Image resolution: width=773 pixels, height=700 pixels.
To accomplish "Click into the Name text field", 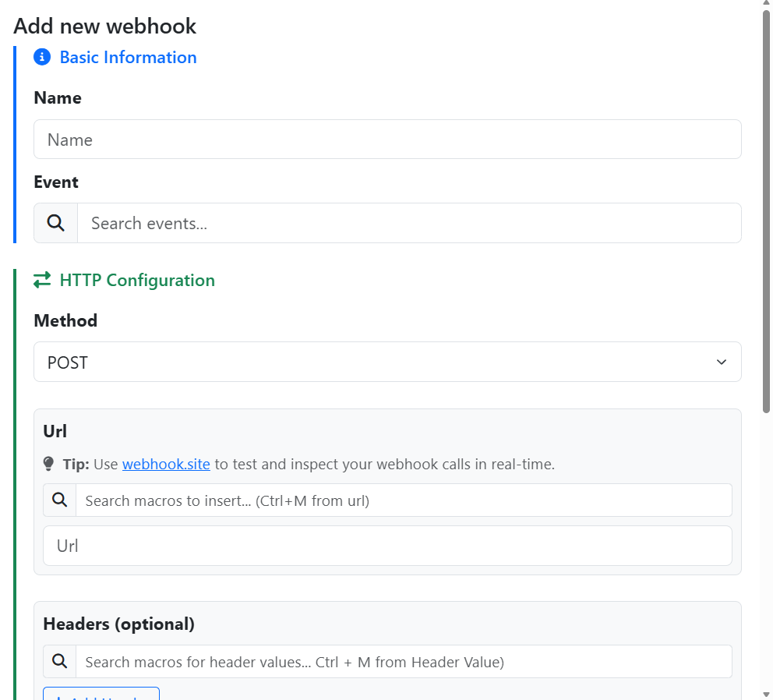I will (x=387, y=140).
